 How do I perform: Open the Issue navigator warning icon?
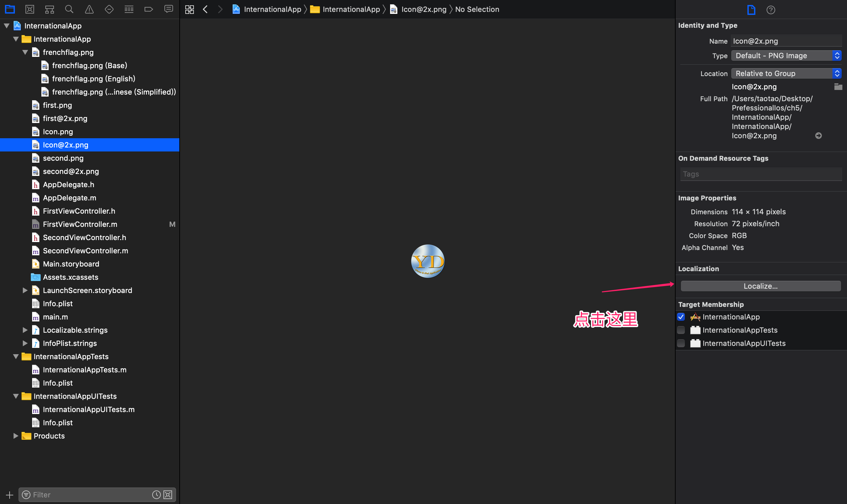pos(89,9)
